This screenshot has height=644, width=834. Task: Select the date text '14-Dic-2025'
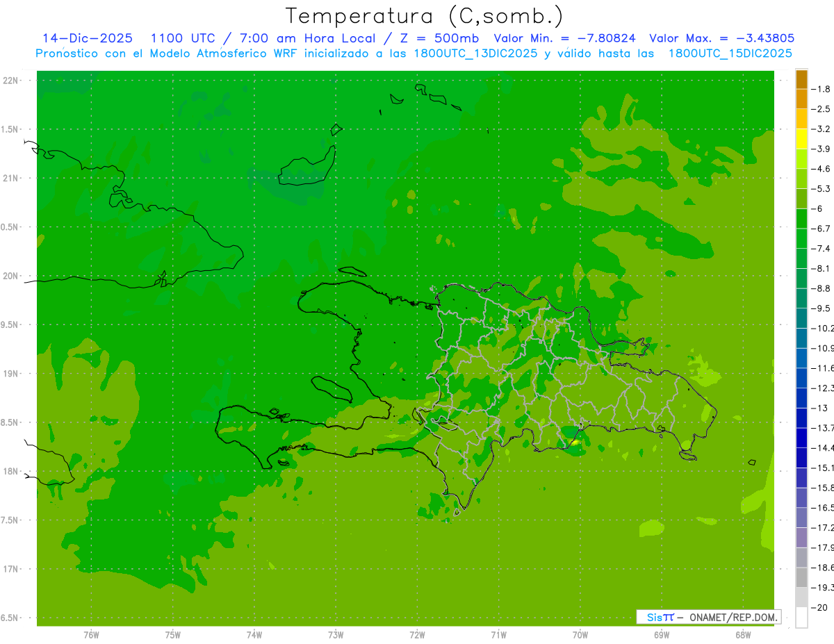point(88,38)
